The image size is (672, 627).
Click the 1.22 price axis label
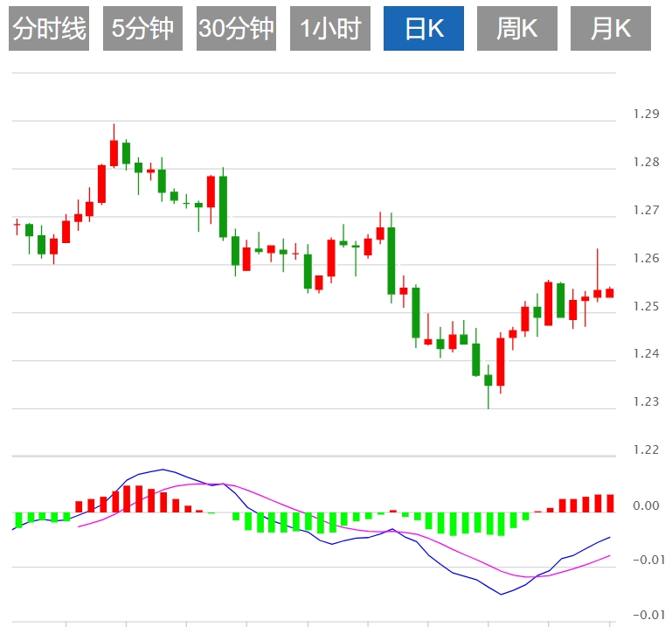click(x=646, y=450)
